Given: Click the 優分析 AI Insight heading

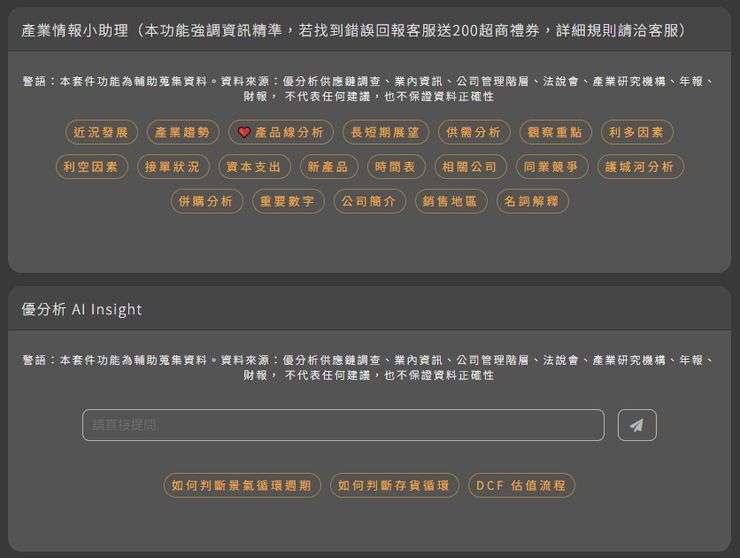Looking at the screenshot, I should [x=82, y=310].
